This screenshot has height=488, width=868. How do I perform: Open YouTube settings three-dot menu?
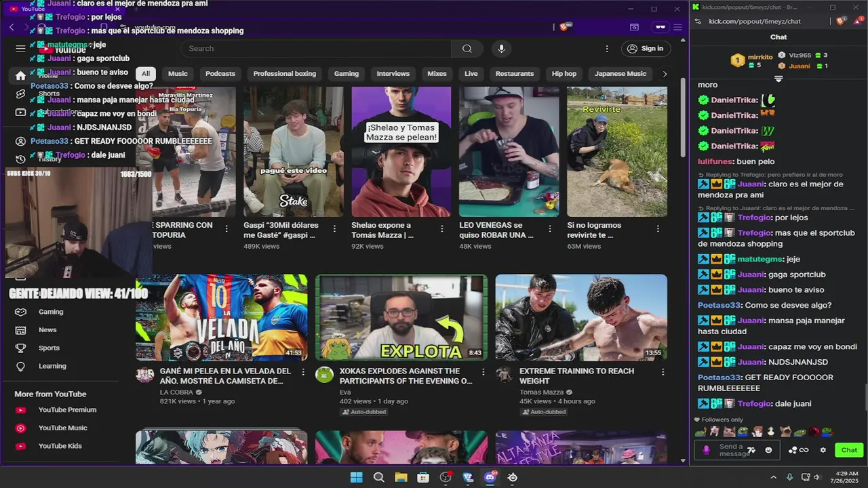[607, 49]
